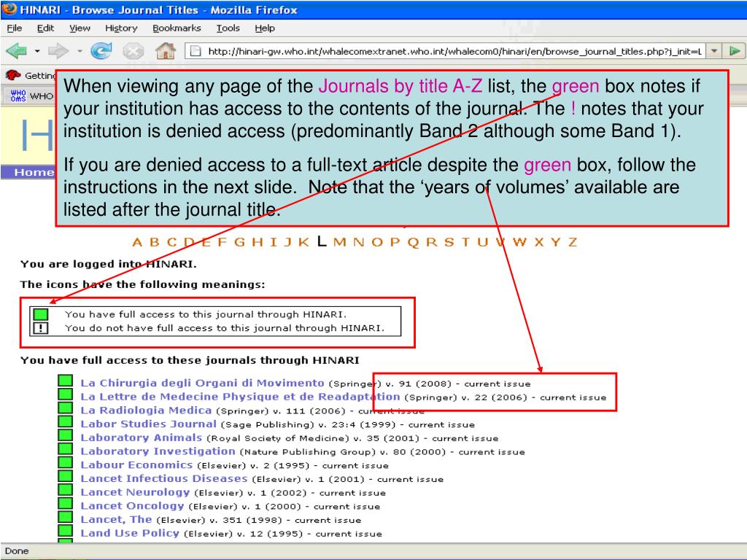Click the green Go button beside address bar
This screenshot has width=747, height=560.
pos(735,50)
